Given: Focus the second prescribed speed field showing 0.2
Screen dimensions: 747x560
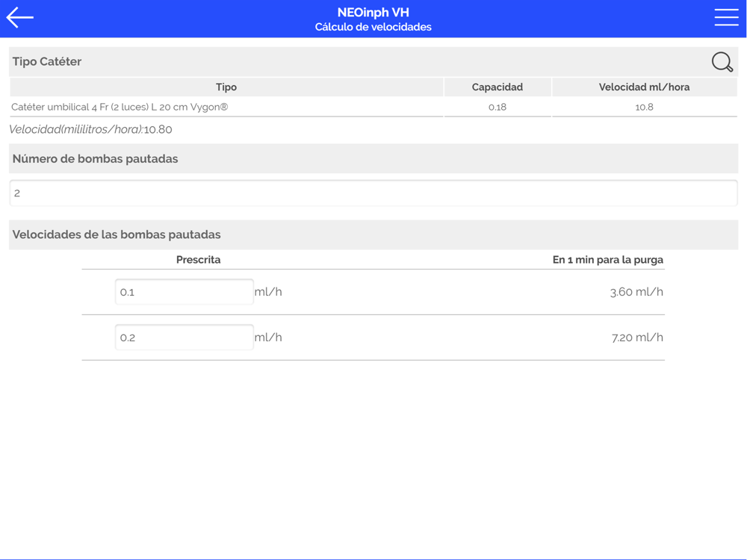Looking at the screenshot, I should 184,337.
